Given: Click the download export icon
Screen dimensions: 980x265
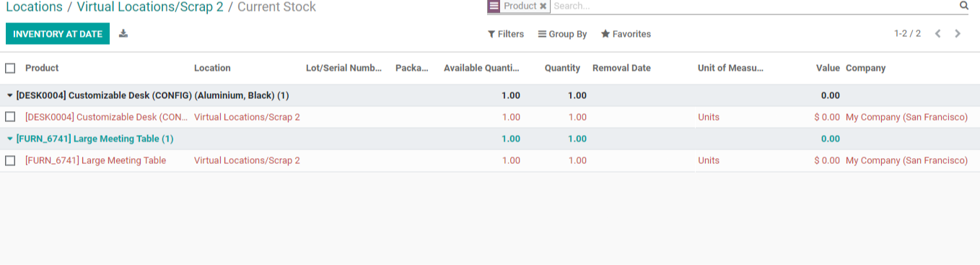Looking at the screenshot, I should pyautogui.click(x=123, y=33).
